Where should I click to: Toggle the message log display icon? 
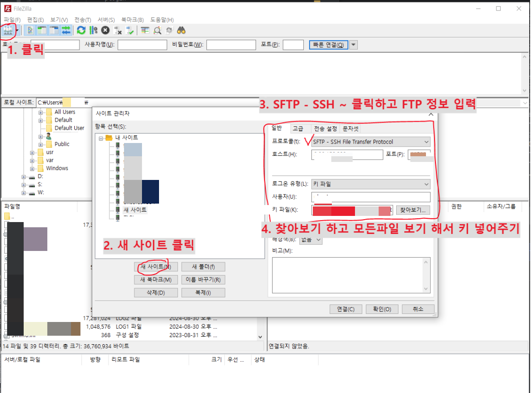tap(30, 31)
